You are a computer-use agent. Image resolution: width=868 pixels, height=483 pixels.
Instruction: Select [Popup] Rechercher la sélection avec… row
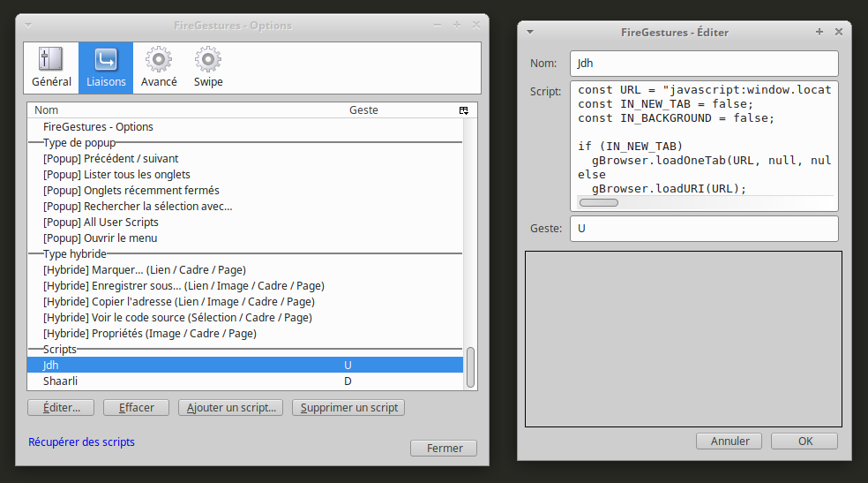tap(245, 206)
